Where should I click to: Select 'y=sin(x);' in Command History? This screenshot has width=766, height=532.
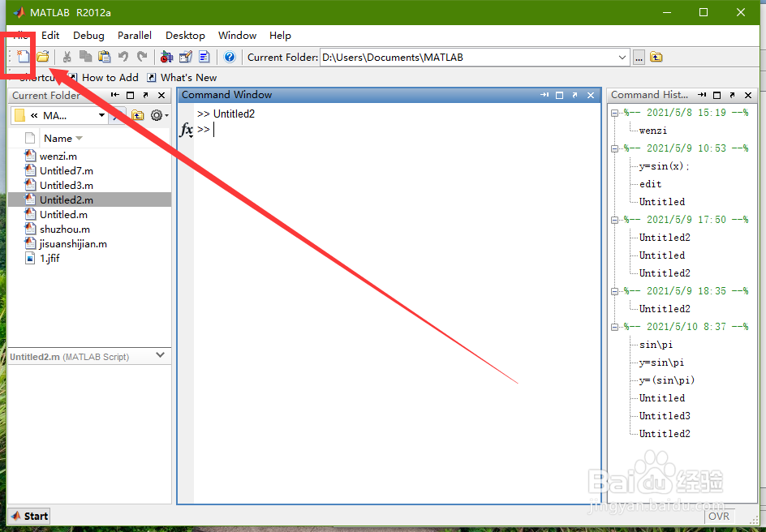(664, 166)
